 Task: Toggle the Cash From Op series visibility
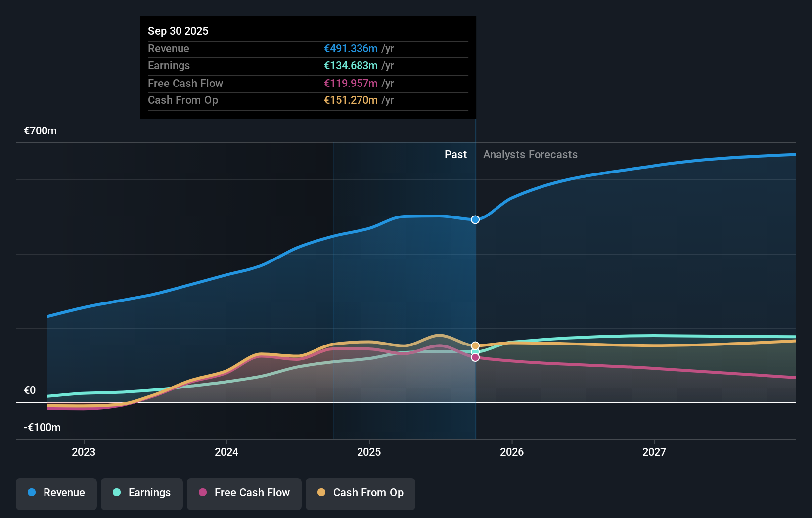click(361, 493)
